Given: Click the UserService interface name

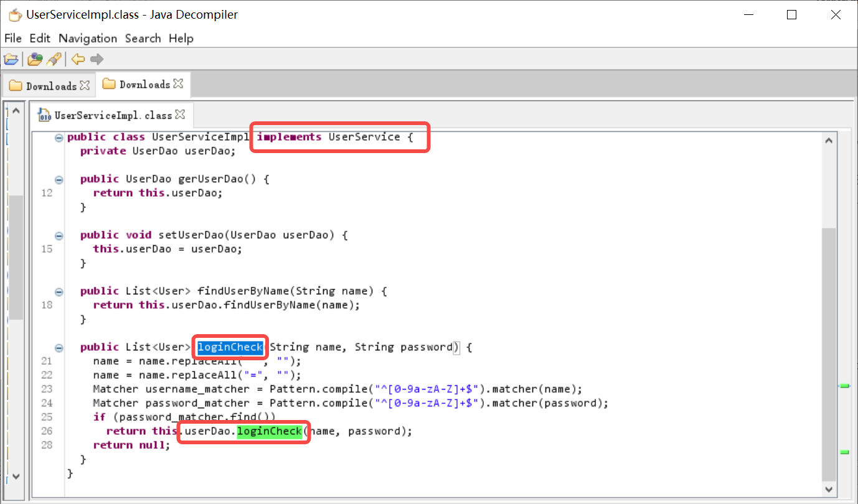Looking at the screenshot, I should pos(364,137).
